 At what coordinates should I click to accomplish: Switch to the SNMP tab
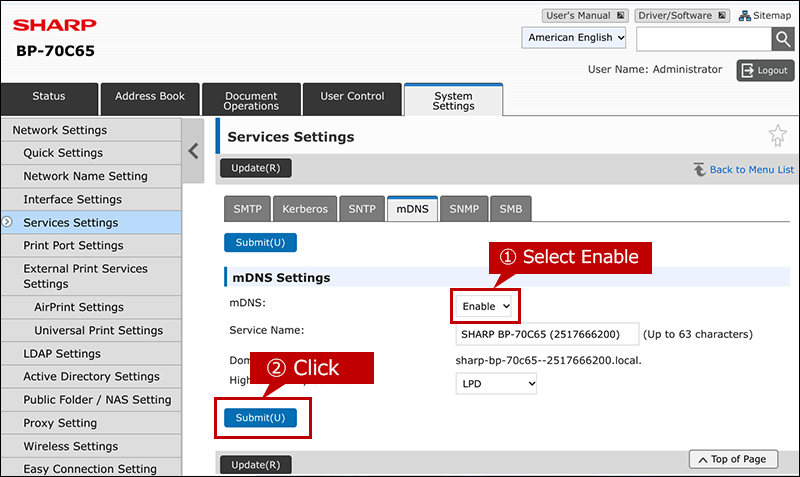[x=464, y=209]
